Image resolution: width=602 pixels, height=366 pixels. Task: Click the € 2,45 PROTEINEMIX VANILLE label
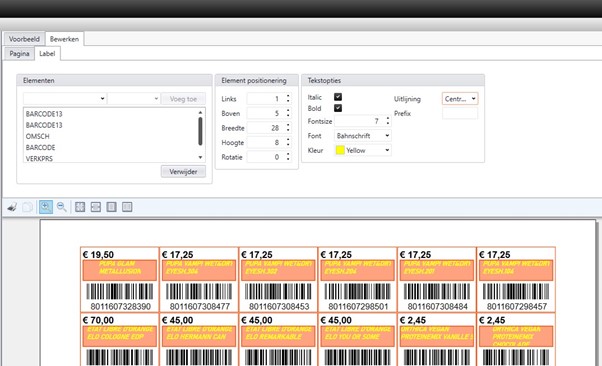pos(437,340)
